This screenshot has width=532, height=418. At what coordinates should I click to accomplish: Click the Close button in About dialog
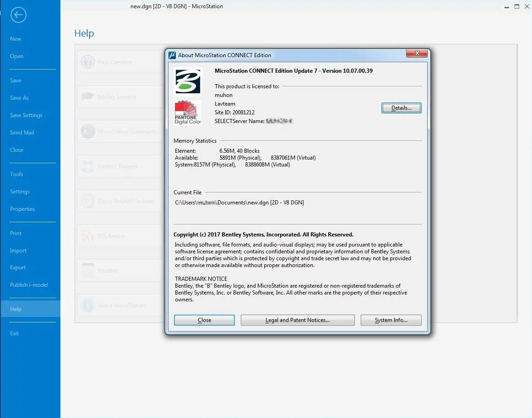tap(204, 320)
